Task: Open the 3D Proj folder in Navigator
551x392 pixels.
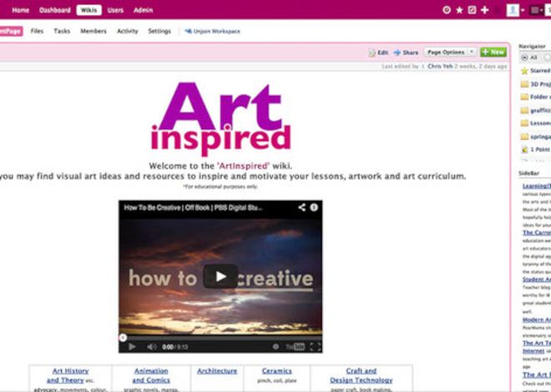Action: pyautogui.click(x=535, y=84)
